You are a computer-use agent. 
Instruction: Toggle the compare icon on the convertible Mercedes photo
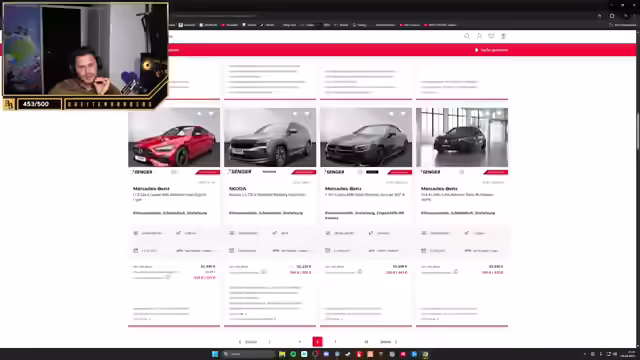point(391,114)
